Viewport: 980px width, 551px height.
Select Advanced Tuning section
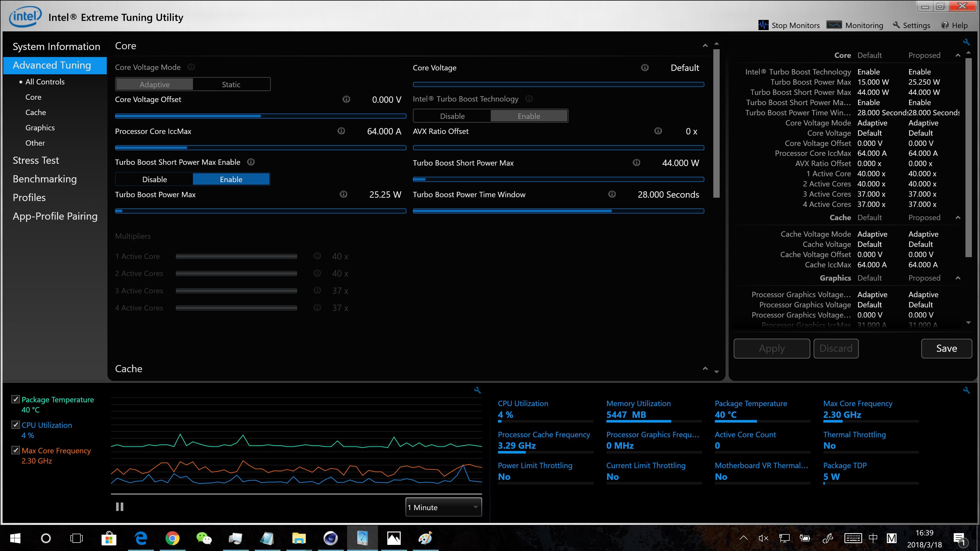point(55,65)
